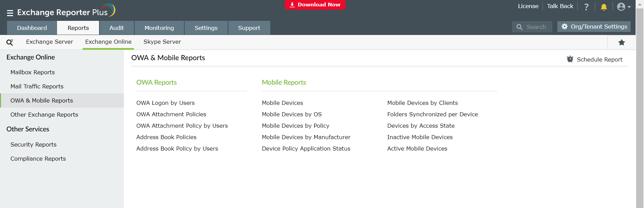Click the Exchange Online sidebar heading
The height and width of the screenshot is (208, 644).
pyautogui.click(x=31, y=57)
